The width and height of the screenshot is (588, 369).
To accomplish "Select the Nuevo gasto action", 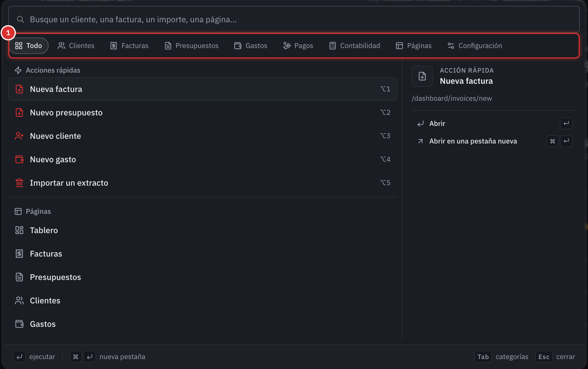I will coord(203,159).
